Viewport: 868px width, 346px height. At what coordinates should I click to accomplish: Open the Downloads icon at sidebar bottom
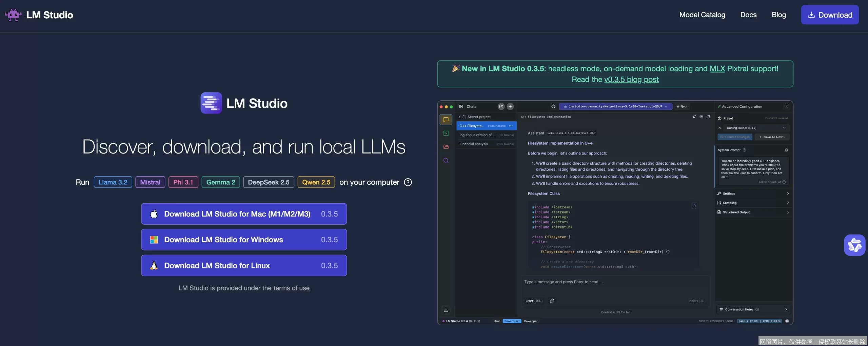[x=446, y=310]
